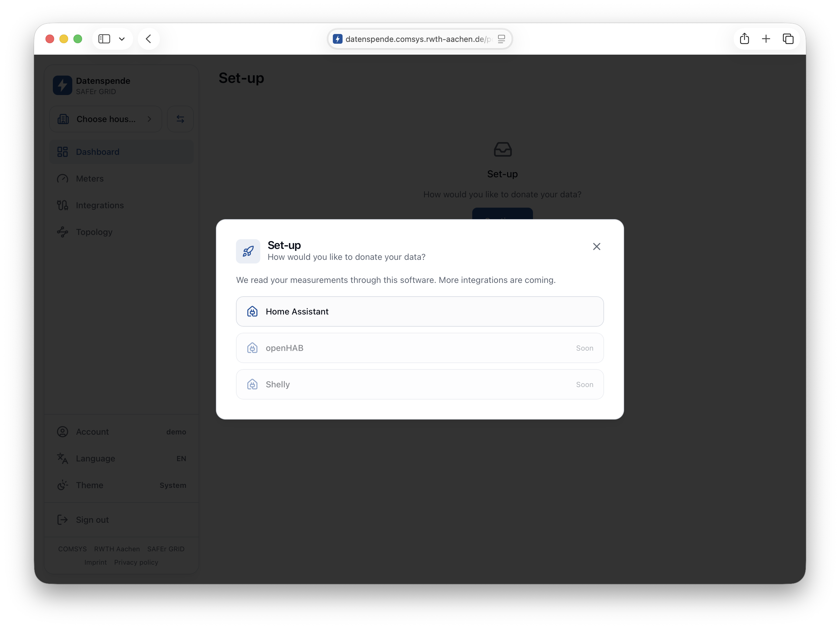Image resolution: width=840 pixels, height=629 pixels.
Task: Click the Language translate icon
Action: point(63,459)
